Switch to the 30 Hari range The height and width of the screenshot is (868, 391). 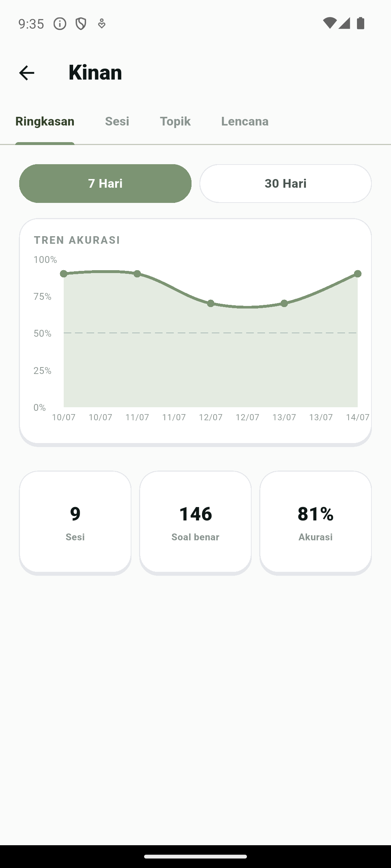click(286, 183)
